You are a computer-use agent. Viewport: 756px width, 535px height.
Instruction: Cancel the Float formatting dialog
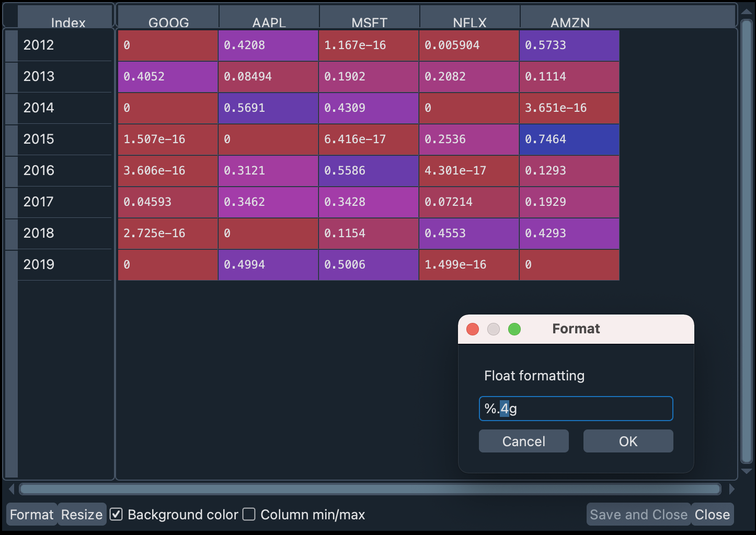pos(523,441)
